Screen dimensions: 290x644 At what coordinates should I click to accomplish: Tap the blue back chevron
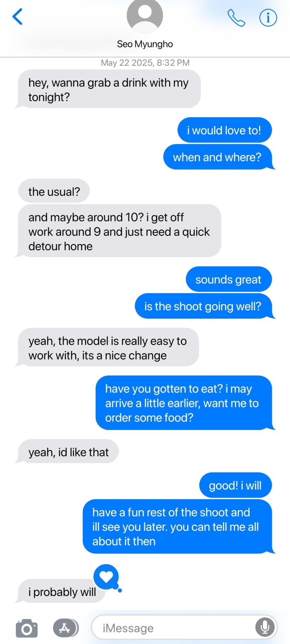point(17,17)
